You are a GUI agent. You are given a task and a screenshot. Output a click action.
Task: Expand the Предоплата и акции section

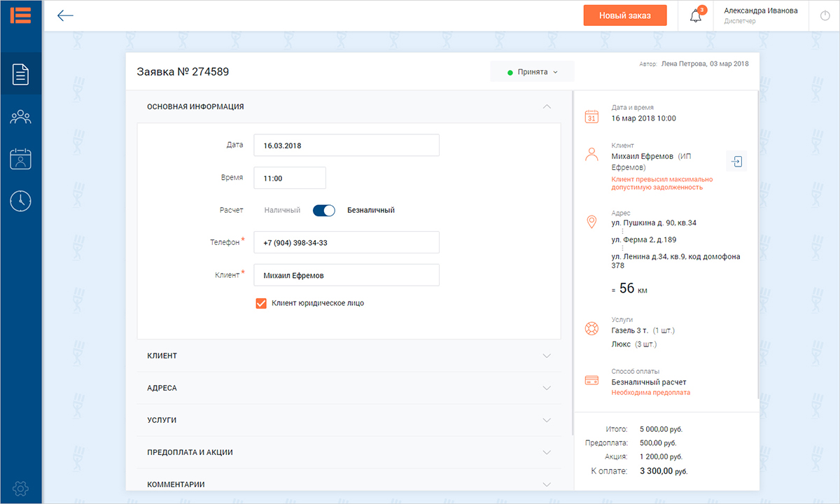[349, 452]
